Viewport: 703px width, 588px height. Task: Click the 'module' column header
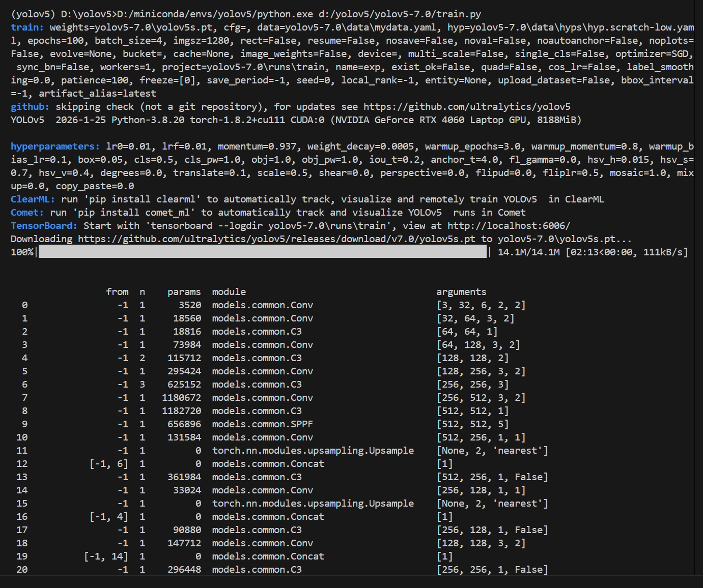pos(229,292)
